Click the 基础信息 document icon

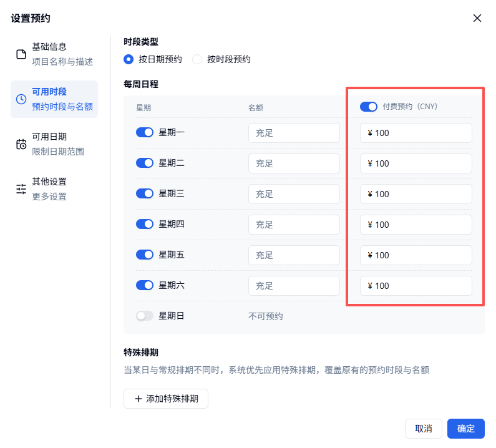(21, 54)
